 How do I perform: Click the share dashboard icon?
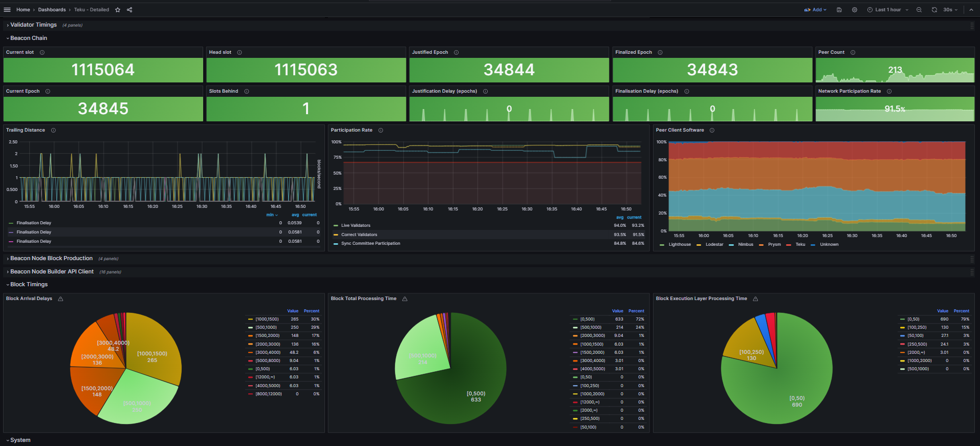point(129,10)
